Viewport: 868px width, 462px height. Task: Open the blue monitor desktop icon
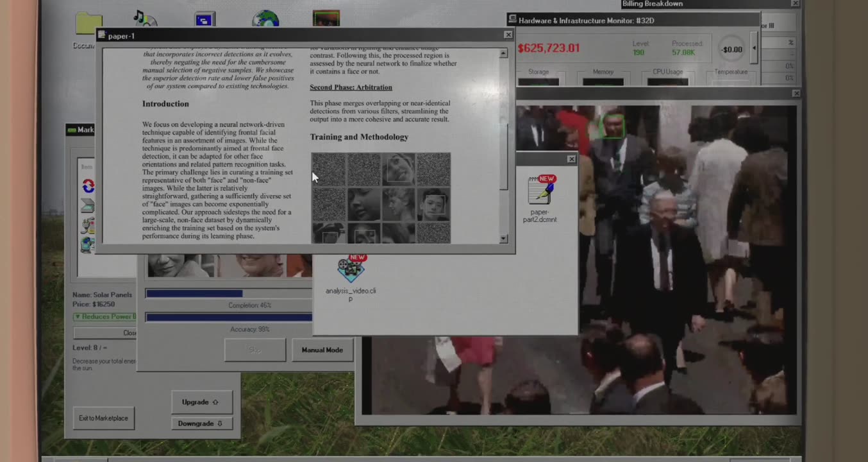pyautogui.click(x=204, y=19)
